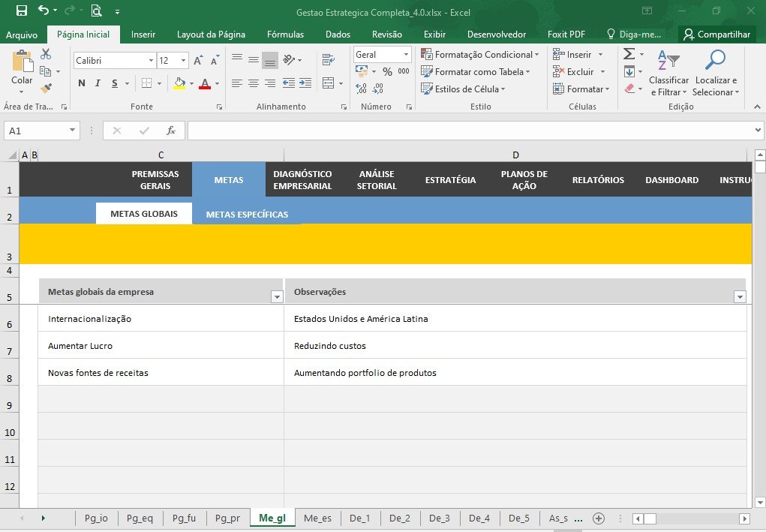The height and width of the screenshot is (532, 766).
Task: Apply percent style format
Action: point(387,72)
